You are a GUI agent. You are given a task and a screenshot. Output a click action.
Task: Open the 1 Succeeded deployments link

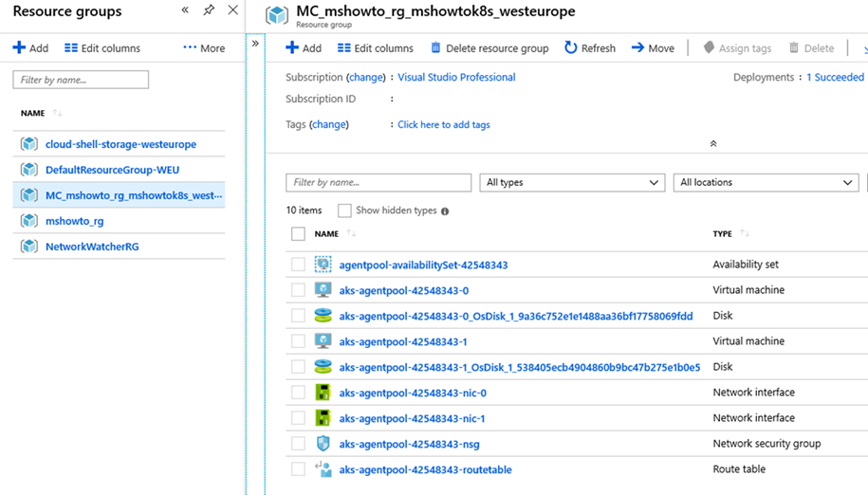click(x=835, y=77)
